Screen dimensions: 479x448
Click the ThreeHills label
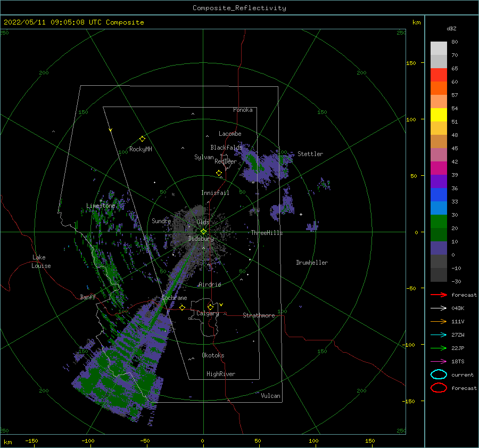click(x=267, y=233)
